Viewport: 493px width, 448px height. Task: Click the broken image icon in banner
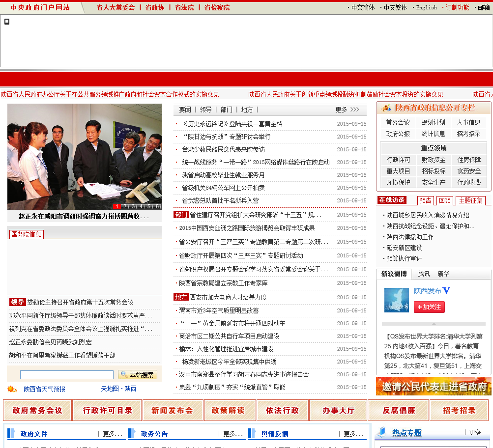(x=6, y=21)
